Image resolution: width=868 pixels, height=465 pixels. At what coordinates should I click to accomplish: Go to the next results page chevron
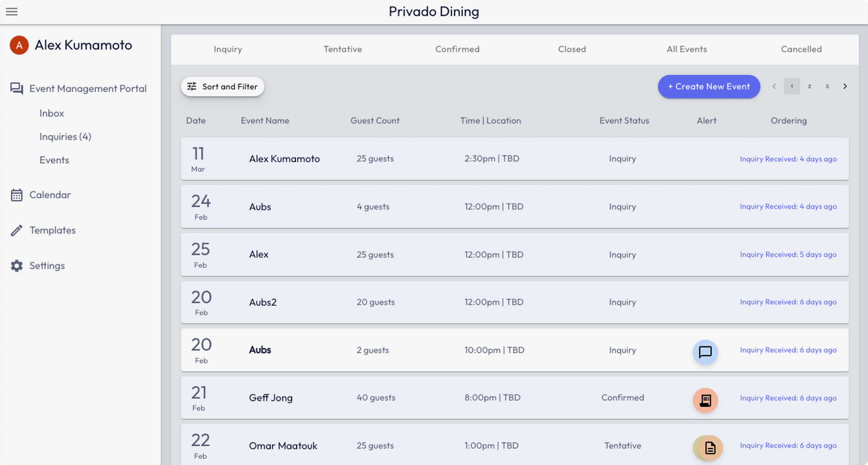pyautogui.click(x=845, y=86)
